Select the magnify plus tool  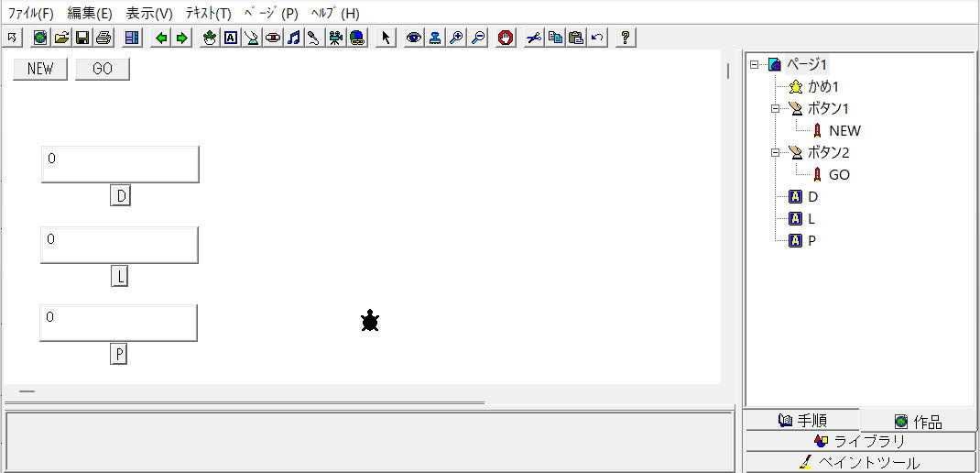pos(457,38)
